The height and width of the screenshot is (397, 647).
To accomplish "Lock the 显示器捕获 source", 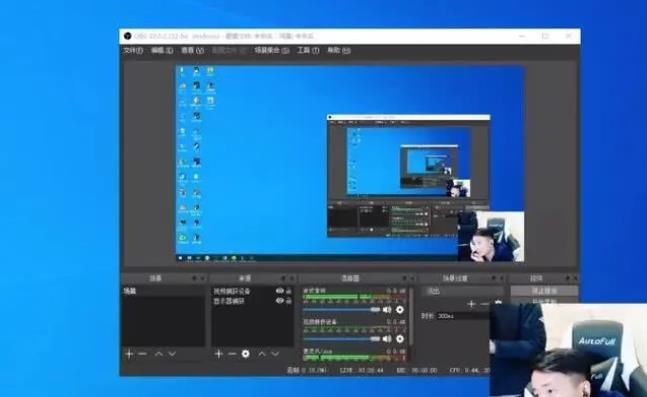I will click(289, 301).
